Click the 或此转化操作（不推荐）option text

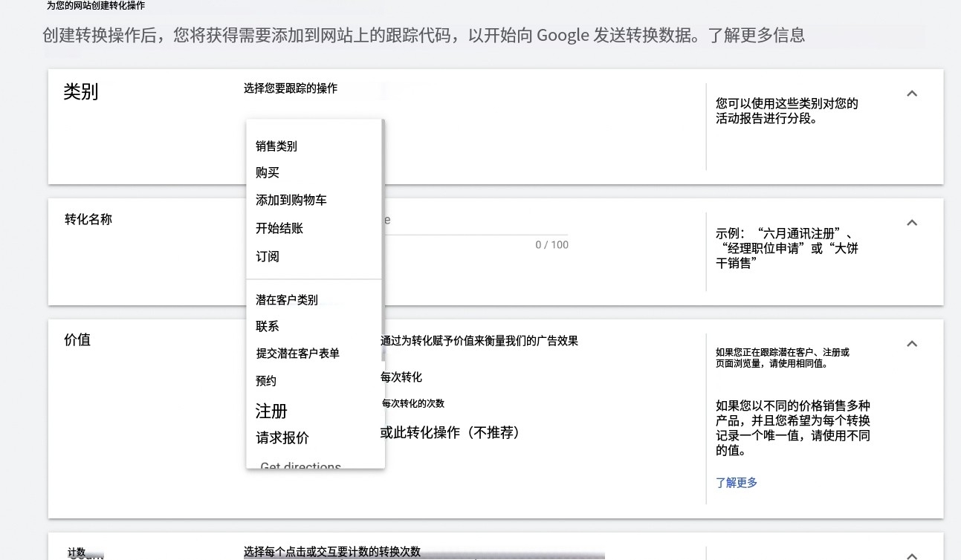click(x=450, y=432)
